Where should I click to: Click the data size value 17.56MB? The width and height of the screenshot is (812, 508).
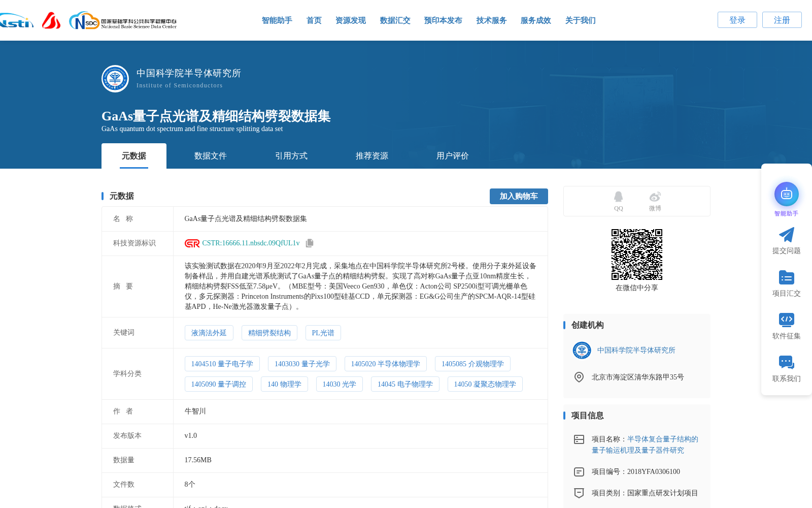198,460
